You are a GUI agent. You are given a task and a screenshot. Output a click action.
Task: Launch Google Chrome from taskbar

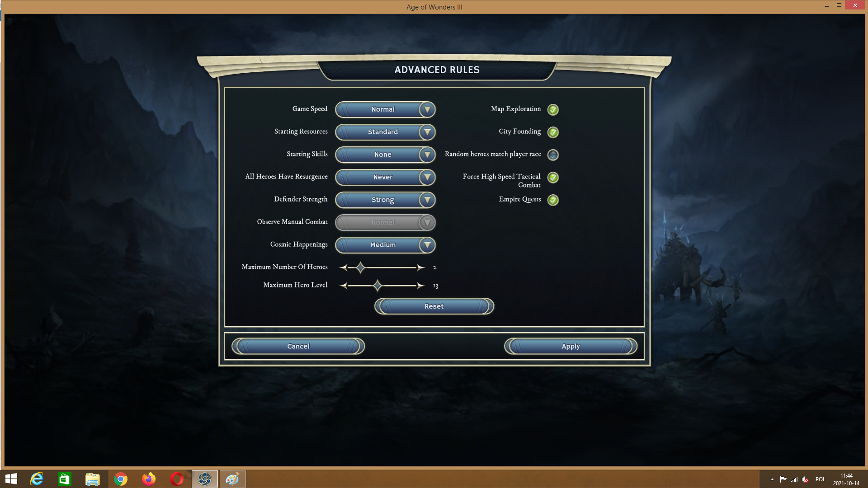click(121, 479)
